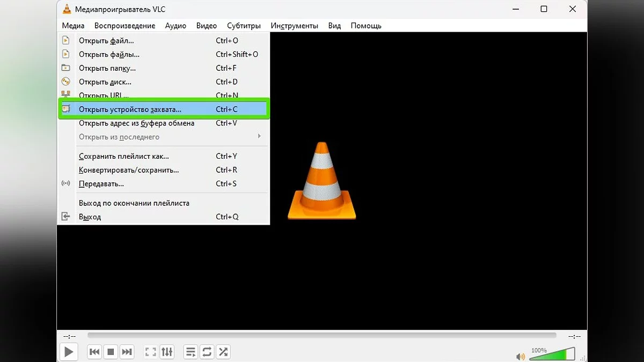Choose Открыть файлы... menu entry
This screenshot has width=644, height=362.
163,54
